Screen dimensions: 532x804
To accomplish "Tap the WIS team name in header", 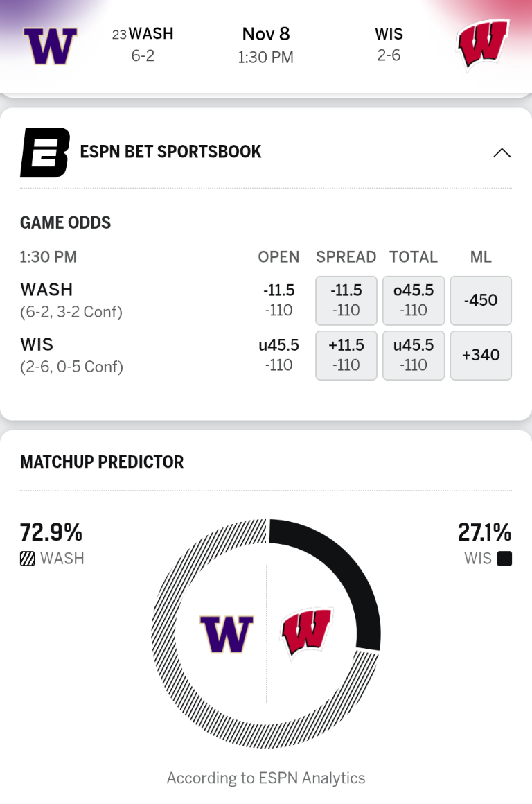I will (x=389, y=34).
